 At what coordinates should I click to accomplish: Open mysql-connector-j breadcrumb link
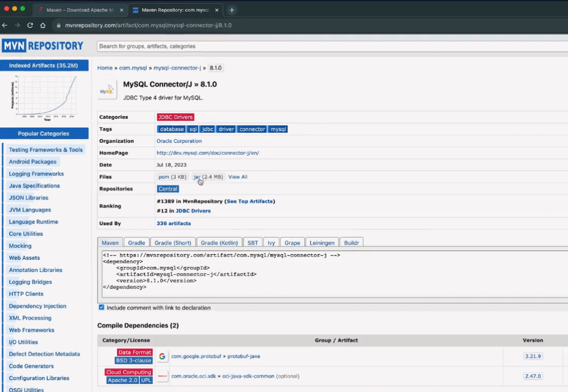(x=177, y=68)
